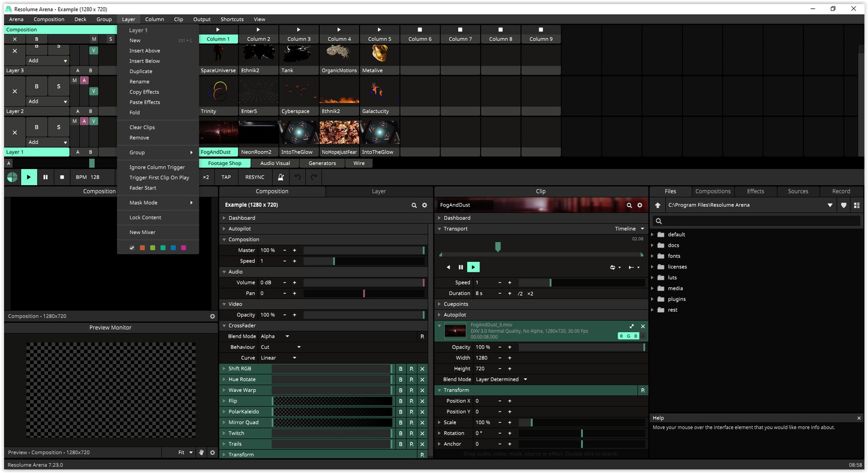Click the Column 6 stop square
This screenshot has width=868, height=473.
pyautogui.click(x=419, y=30)
